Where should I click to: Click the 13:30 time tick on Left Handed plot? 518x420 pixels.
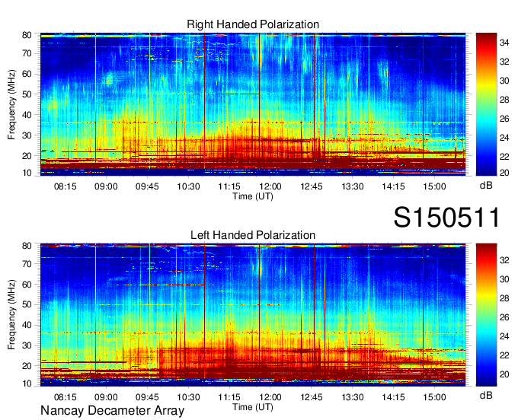353,397
